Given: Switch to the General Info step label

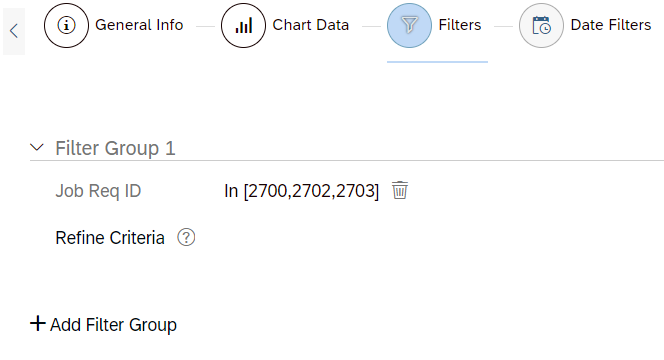Looking at the screenshot, I should (x=139, y=25).
